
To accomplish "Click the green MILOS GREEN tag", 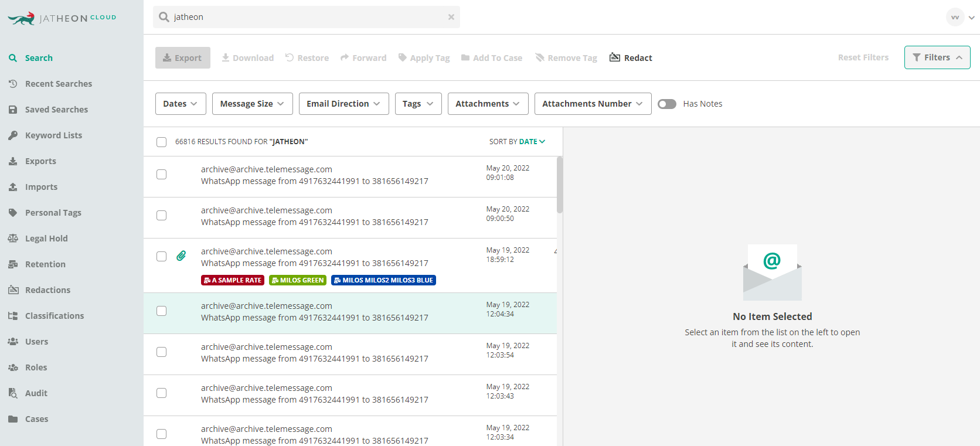I will pyautogui.click(x=298, y=280).
